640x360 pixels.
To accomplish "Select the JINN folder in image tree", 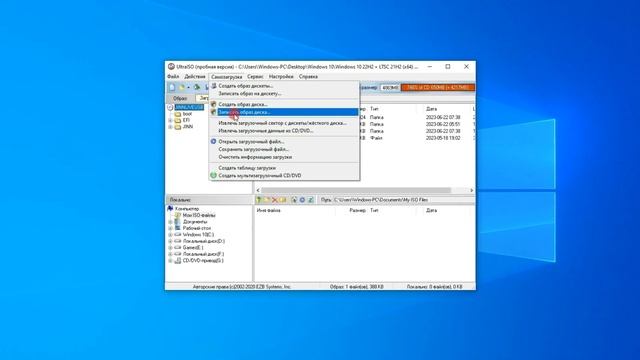I will point(188,127).
